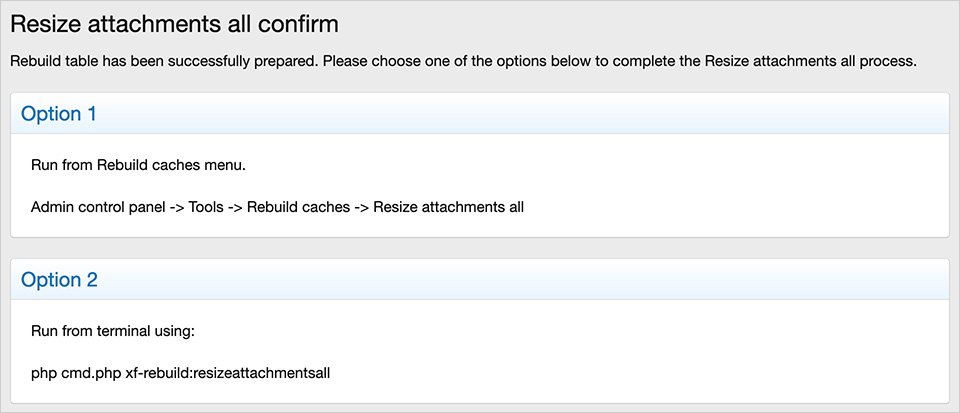Click "Admin control panel" in the Option 1 path
The height and width of the screenshot is (413, 960).
click(x=99, y=207)
